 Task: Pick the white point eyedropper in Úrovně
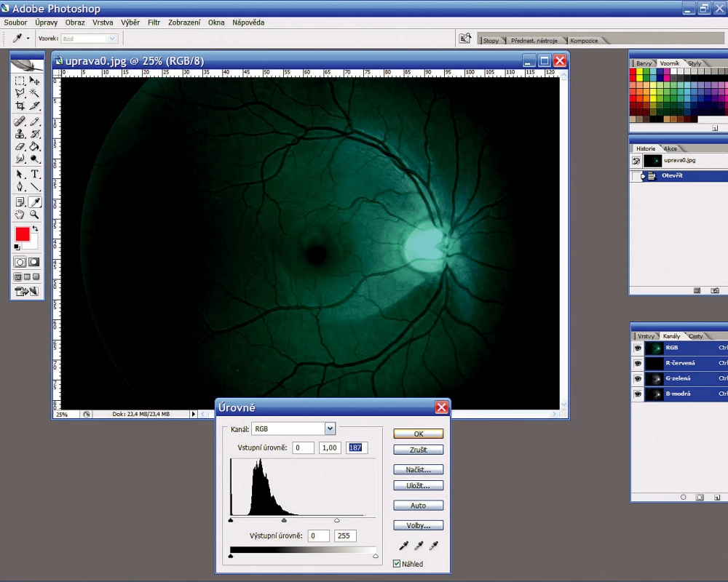(433, 546)
